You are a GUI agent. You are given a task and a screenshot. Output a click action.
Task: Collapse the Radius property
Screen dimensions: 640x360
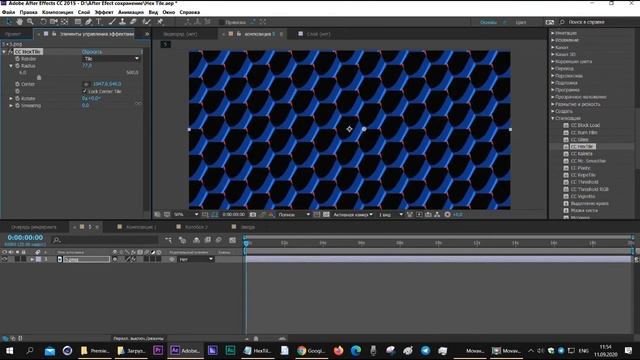click(x=11, y=66)
